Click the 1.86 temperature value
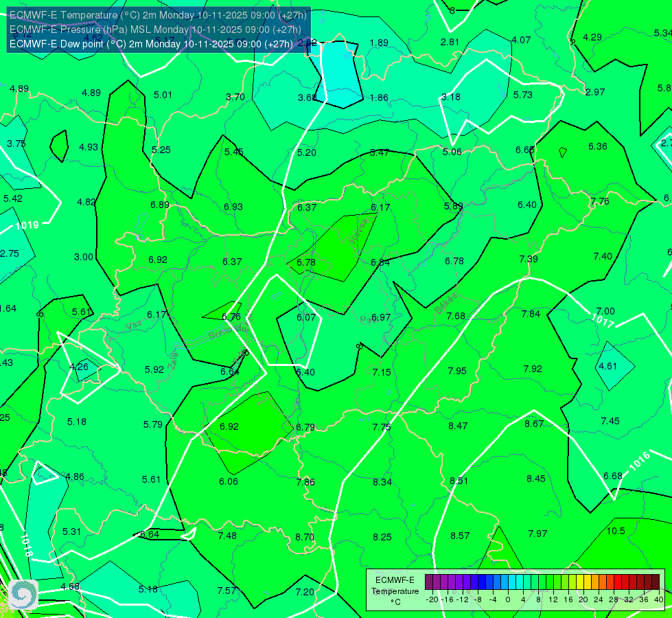The height and width of the screenshot is (618, 672). tap(379, 98)
